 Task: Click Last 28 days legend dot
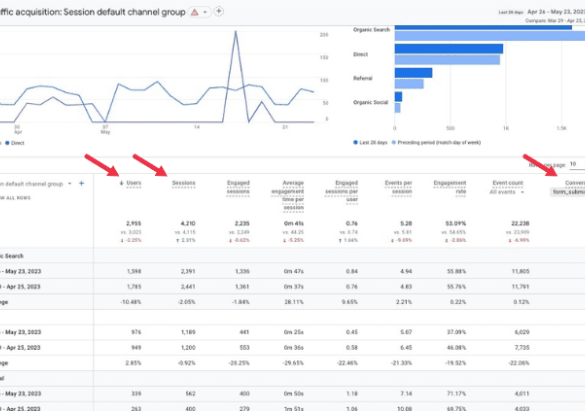[x=355, y=142]
